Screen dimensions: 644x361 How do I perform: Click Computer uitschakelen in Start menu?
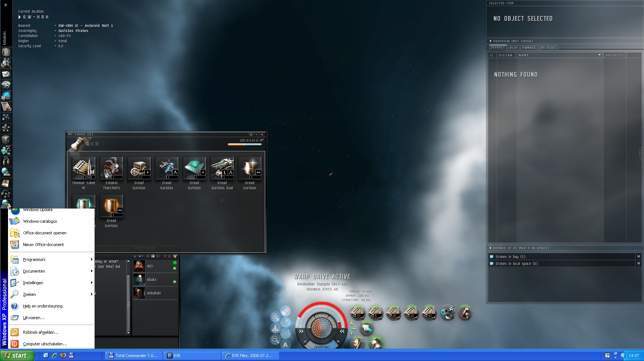(51, 344)
